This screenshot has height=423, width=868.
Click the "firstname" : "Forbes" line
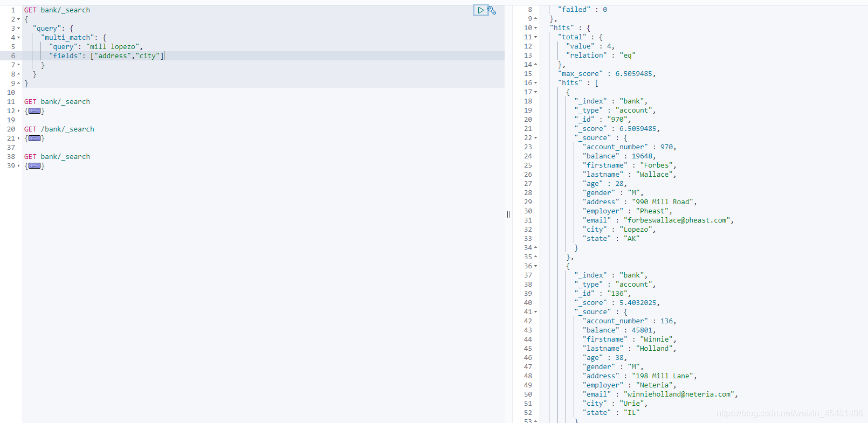coord(629,165)
